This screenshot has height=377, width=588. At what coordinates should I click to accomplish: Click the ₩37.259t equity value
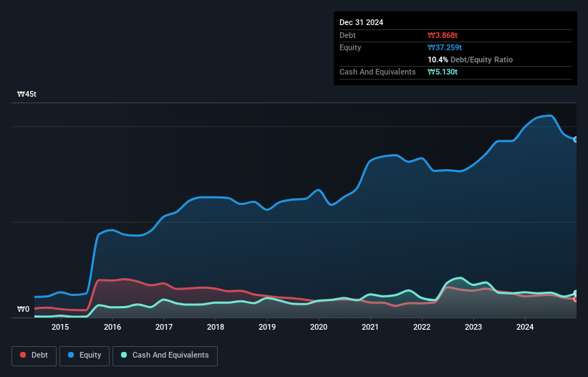(445, 47)
